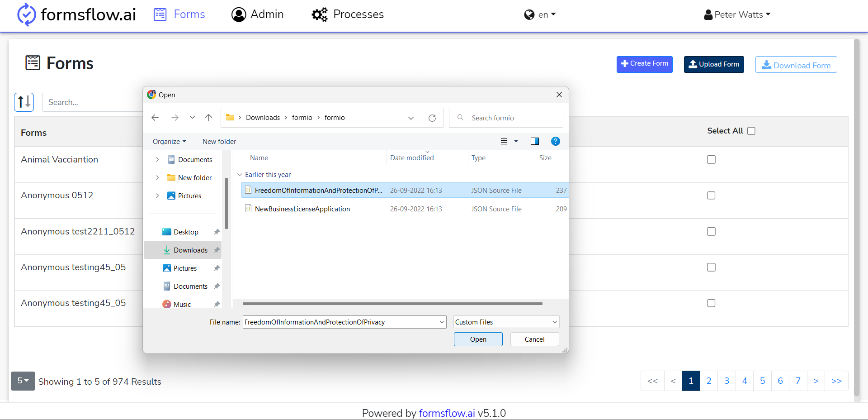Toggle the Select All checkbox

(751, 131)
